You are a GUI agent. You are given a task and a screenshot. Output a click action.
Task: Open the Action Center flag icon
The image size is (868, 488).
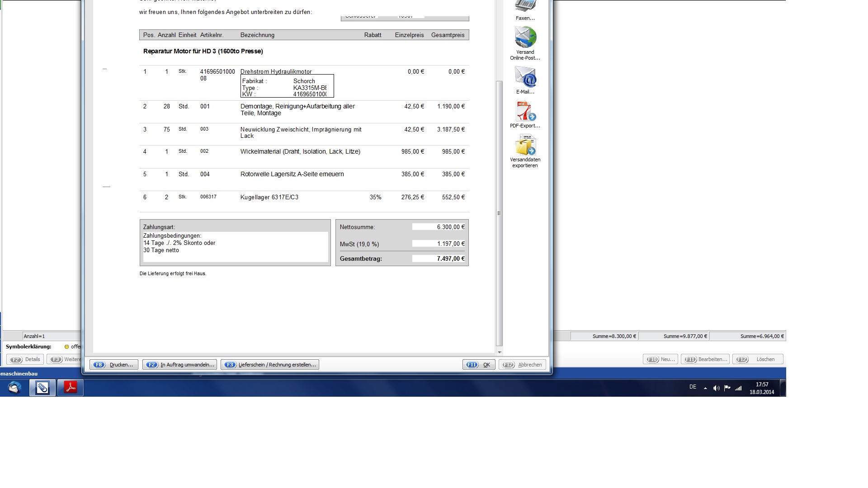[727, 388]
